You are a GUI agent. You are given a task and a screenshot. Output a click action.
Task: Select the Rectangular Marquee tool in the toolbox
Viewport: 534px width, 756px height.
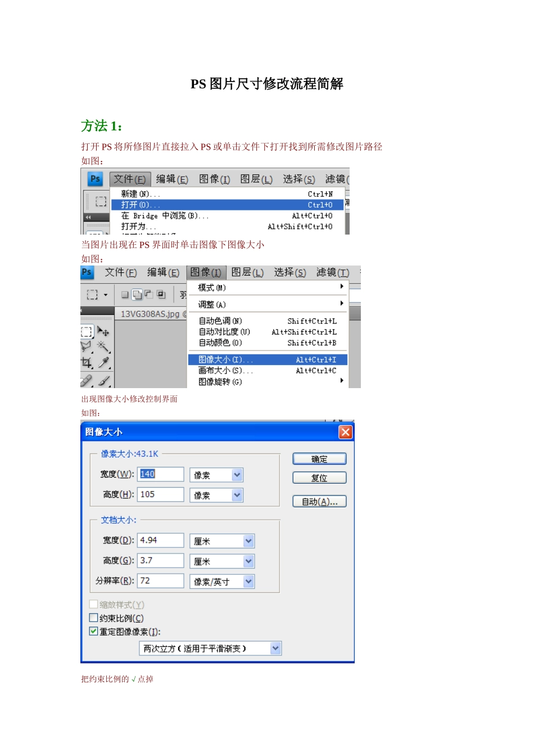click(x=87, y=332)
